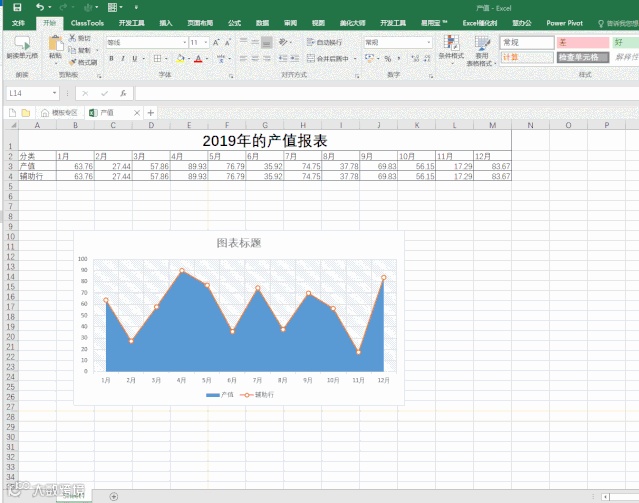This screenshot has width=639, height=503.
Task: Apply the 常规 Normal cell style
Action: coord(527,42)
